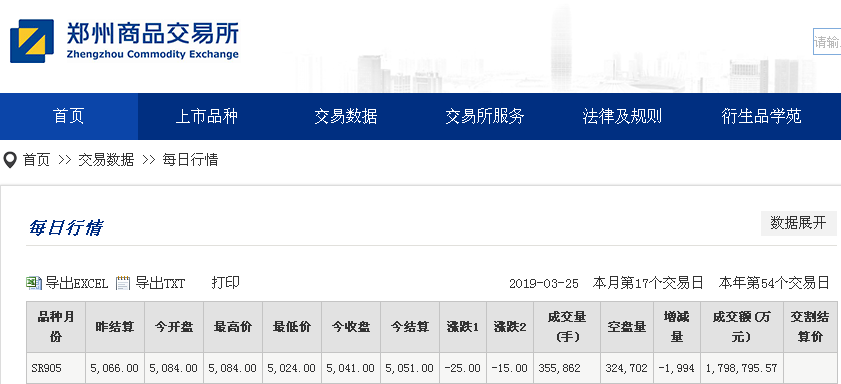Click the 成交量(手) column header
Image resolution: width=841 pixels, height=384 pixels.
click(567, 327)
